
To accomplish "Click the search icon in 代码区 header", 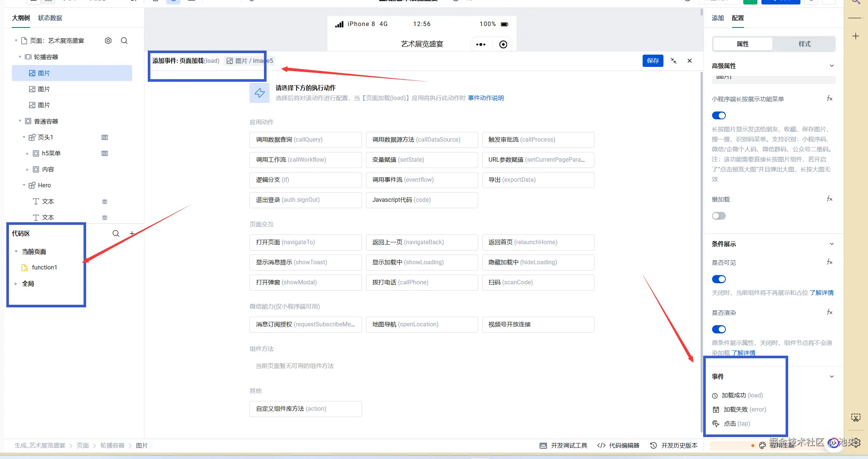I will [116, 233].
